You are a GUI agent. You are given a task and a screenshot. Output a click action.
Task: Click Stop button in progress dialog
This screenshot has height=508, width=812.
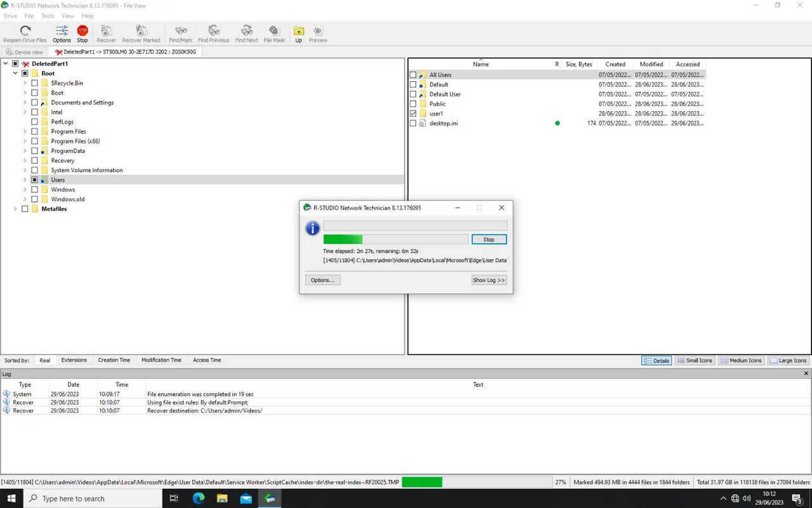488,239
